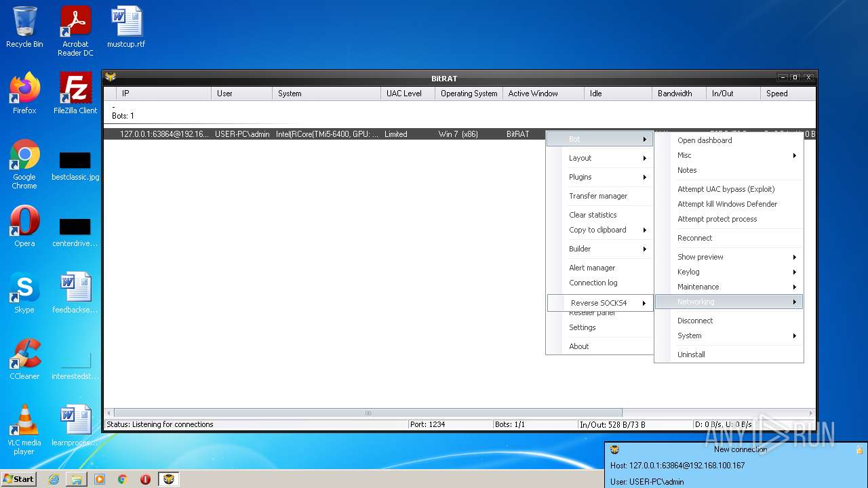Switch to BitRAT taskbar button

point(169,479)
